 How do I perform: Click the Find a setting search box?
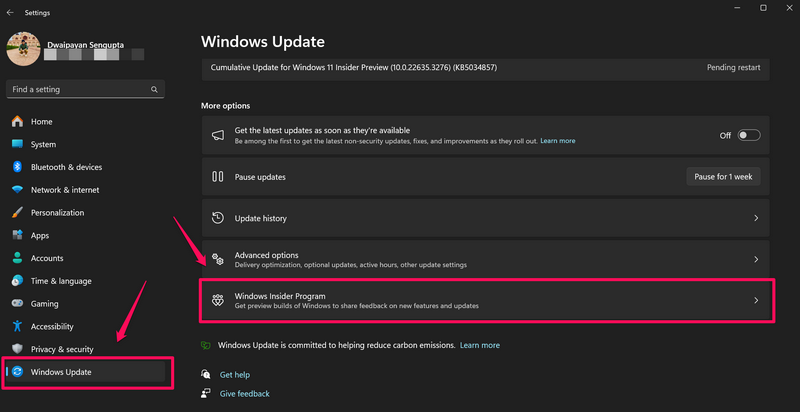tap(80, 90)
